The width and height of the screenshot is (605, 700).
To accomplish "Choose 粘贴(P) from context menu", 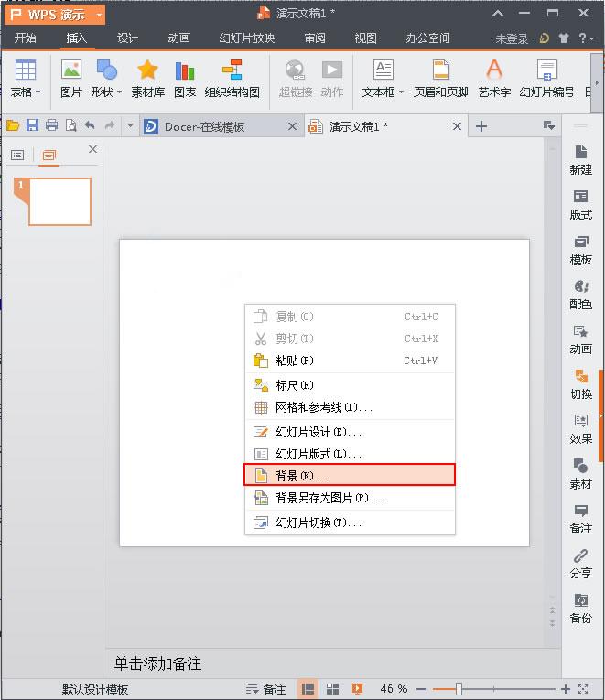I will coord(350,361).
